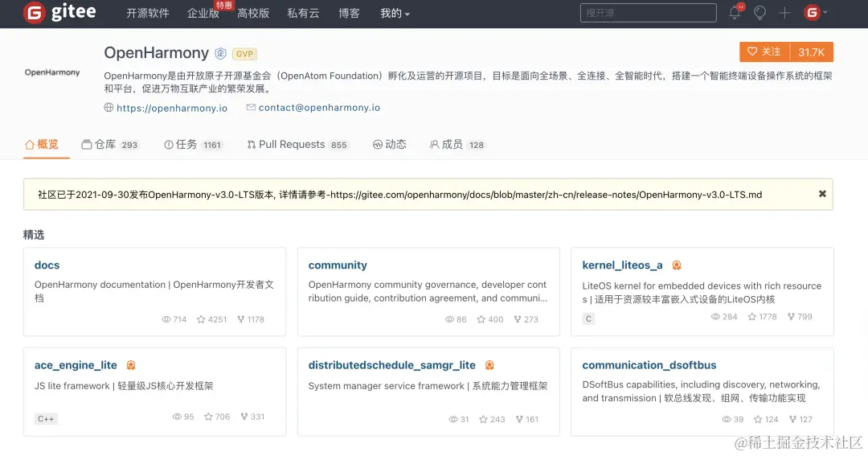The height and width of the screenshot is (456, 868).
Task: Click the C++ language tag on ace_engine_lite
Action: (x=46, y=419)
